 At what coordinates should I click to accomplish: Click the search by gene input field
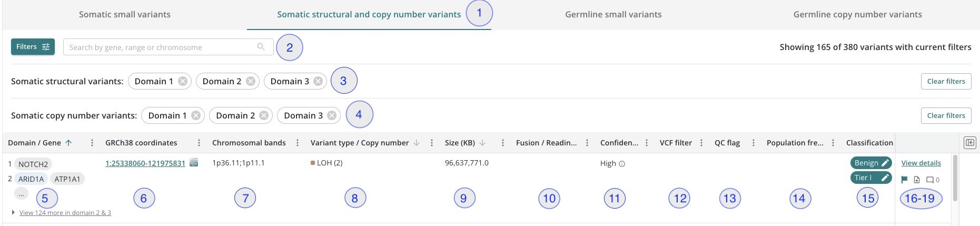(x=169, y=47)
